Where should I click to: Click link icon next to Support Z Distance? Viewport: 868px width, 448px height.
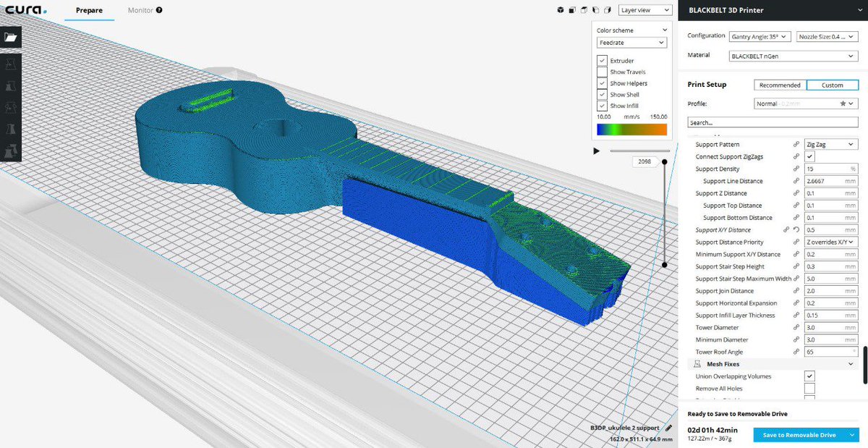796,193
